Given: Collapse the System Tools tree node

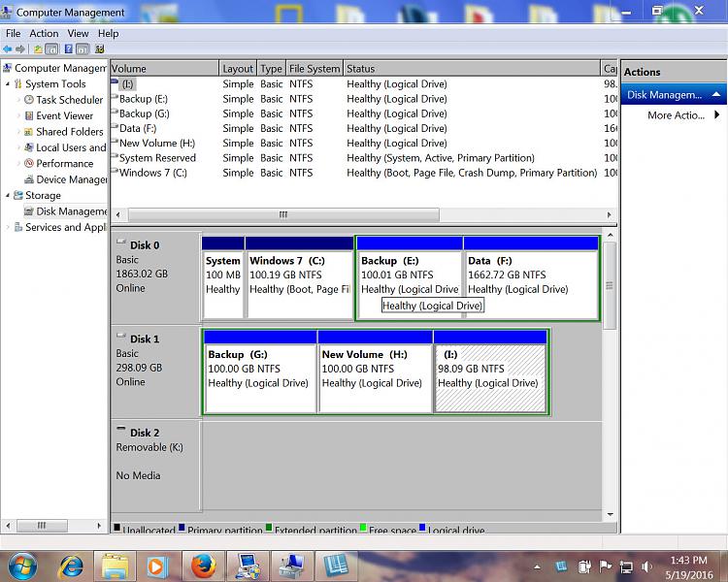Looking at the screenshot, I should coord(8,84).
